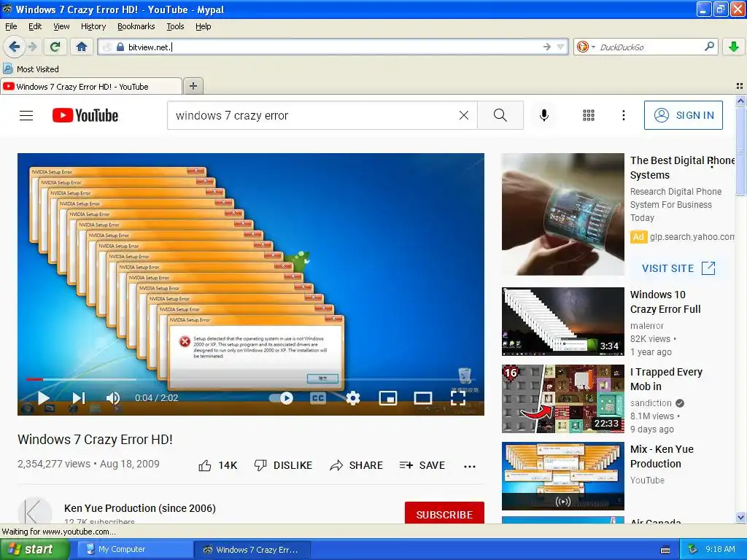Open the Windows start button

pyautogui.click(x=34, y=550)
